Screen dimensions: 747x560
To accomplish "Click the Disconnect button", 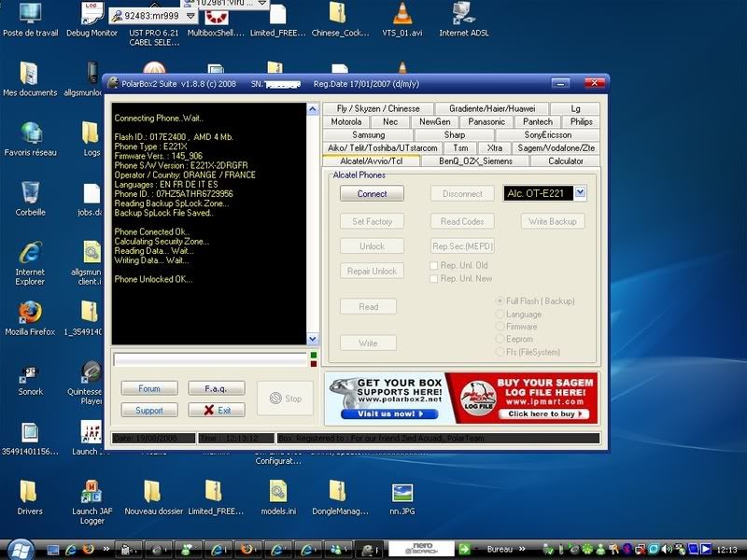I will point(462,194).
